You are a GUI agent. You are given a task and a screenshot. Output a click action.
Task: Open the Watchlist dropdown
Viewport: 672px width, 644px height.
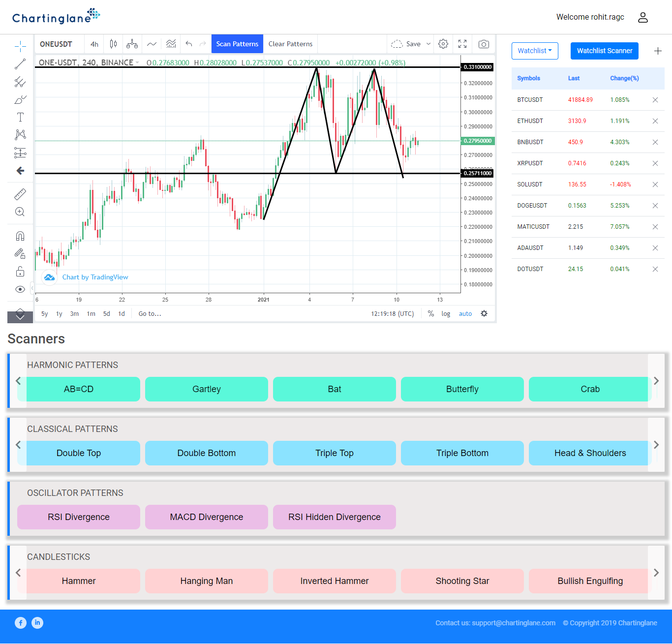(x=535, y=51)
